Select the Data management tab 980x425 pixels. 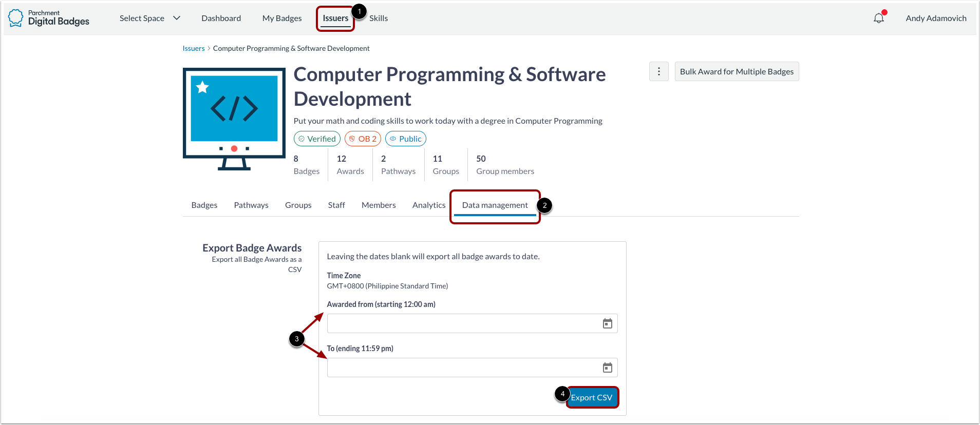pos(495,205)
